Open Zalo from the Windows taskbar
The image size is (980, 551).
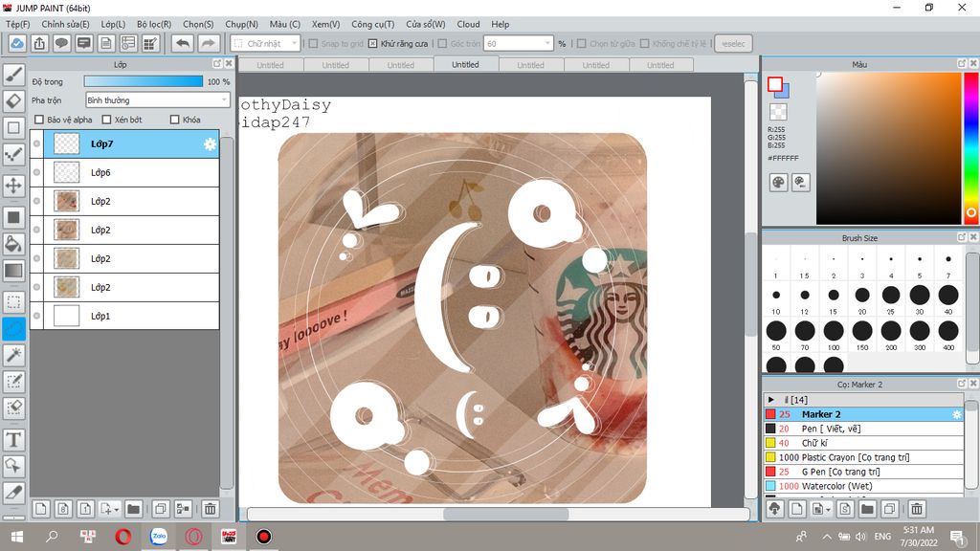tap(159, 536)
